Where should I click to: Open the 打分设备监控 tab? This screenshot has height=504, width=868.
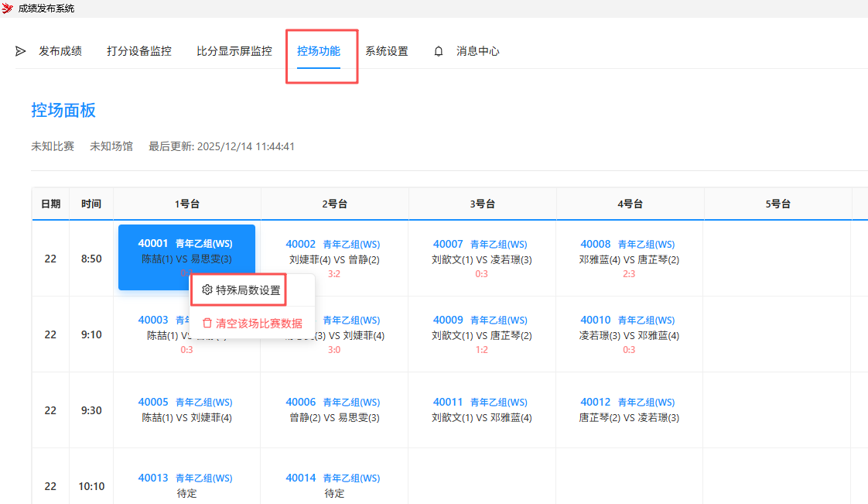tap(139, 50)
